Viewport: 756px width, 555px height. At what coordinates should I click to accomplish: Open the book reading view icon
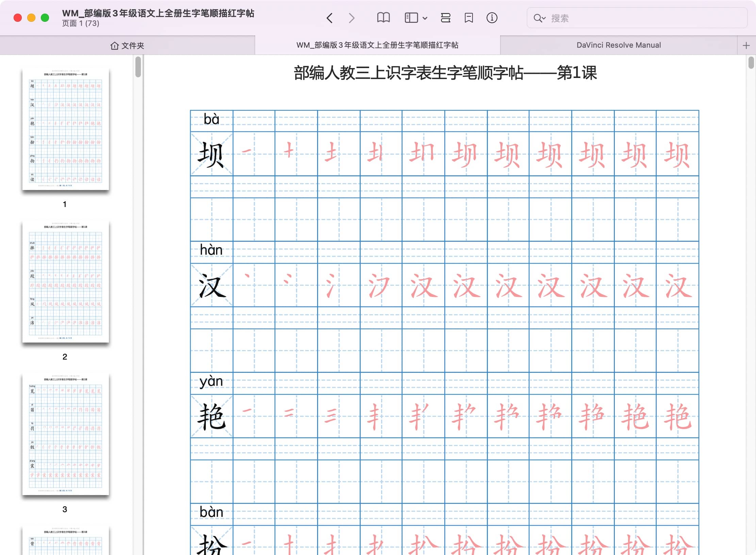383,18
